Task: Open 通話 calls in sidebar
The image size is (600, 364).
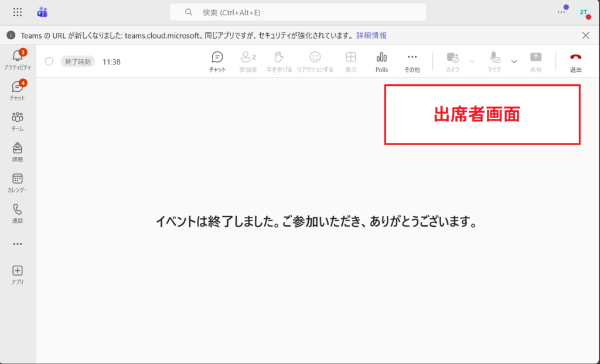Action: click(18, 212)
